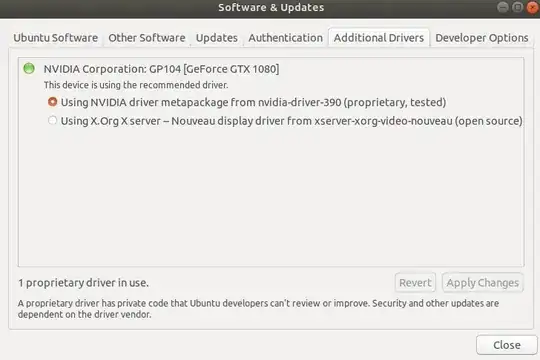The height and width of the screenshot is (360, 540).
Task: Click the Revert button
Action: click(415, 282)
